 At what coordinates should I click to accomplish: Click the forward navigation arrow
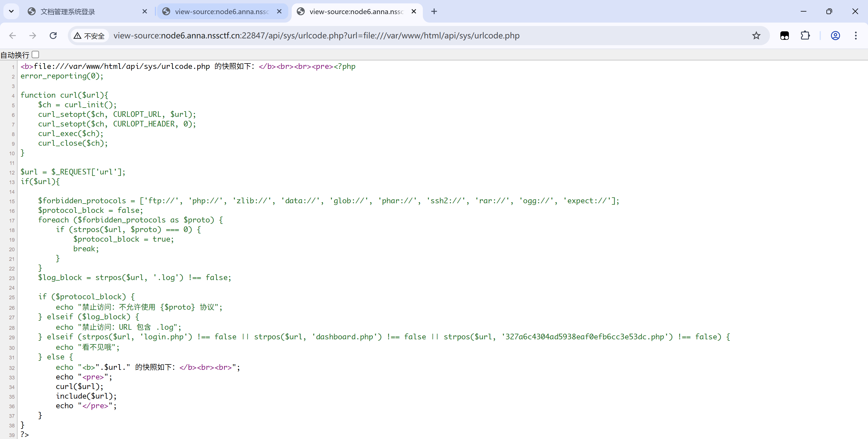click(x=33, y=36)
